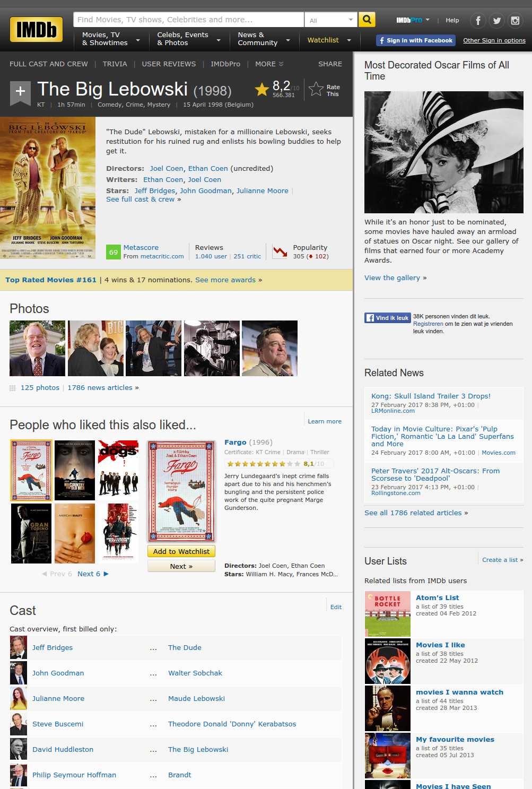The image size is (532, 789).
Task: Open IMDb's Instagram page icon
Action: 515,21
